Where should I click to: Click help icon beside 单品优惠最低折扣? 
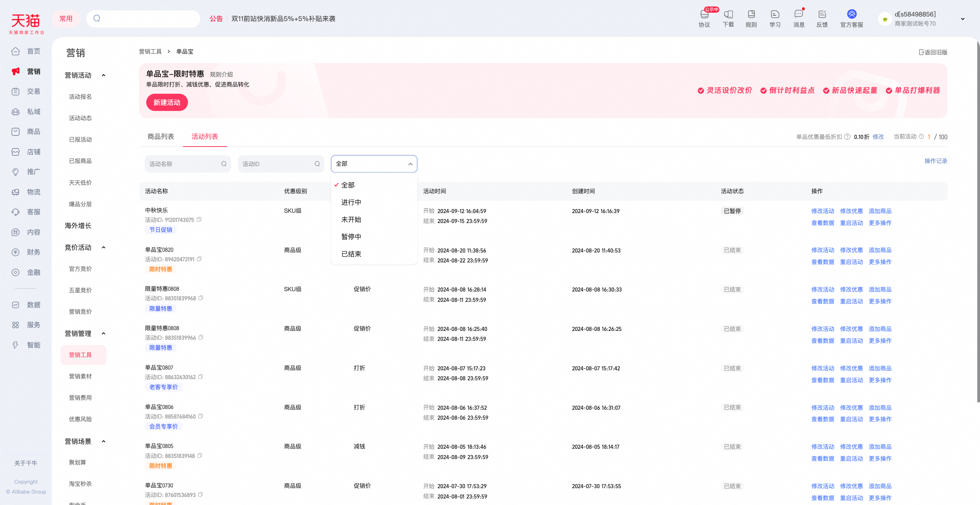tap(847, 137)
